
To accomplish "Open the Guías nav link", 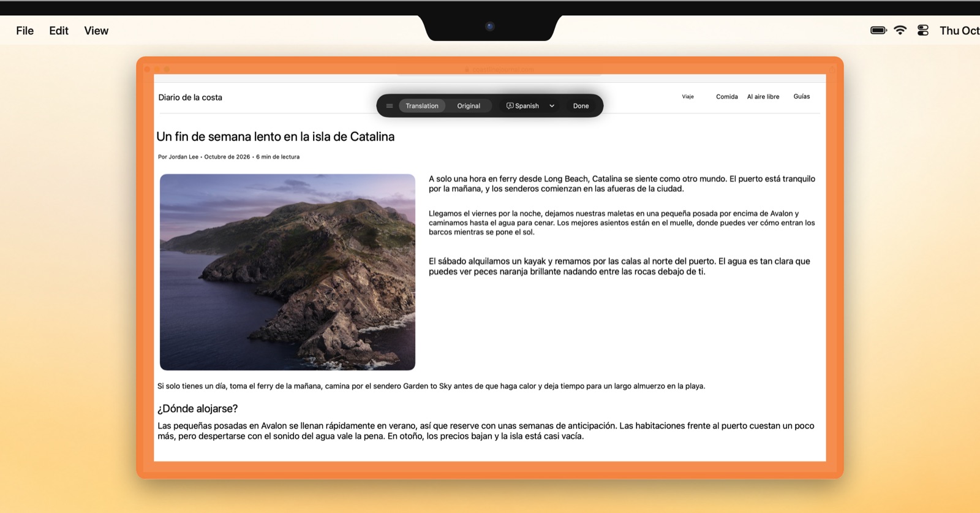I will point(802,97).
